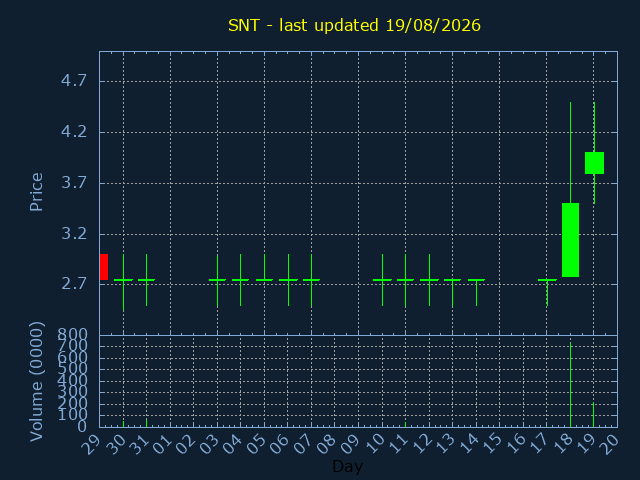Click the green candle body on day 19

click(x=594, y=163)
